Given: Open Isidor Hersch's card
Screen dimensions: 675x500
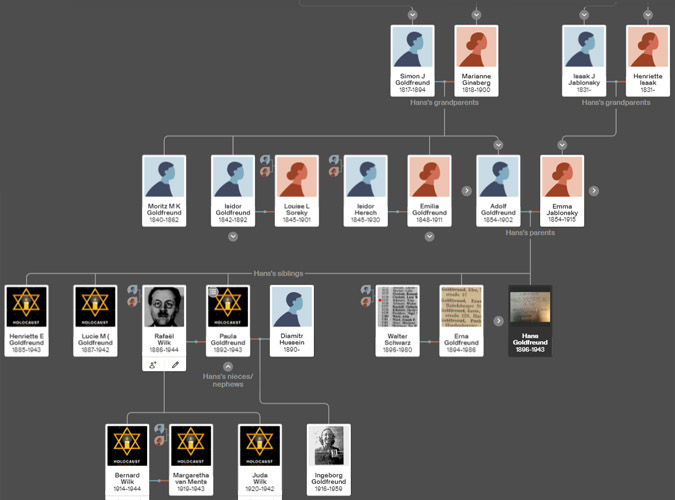Looking at the screenshot, I should [365, 191].
